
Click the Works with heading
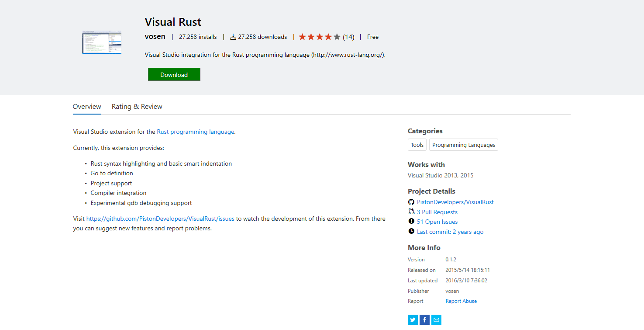click(426, 165)
